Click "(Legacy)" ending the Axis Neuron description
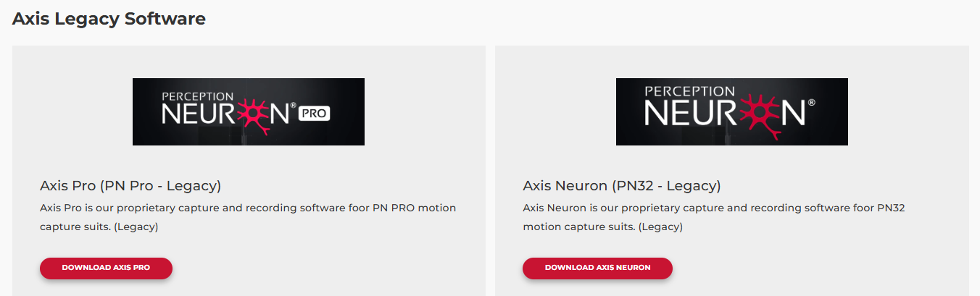Viewport: 980px width, 296px height. point(660,227)
